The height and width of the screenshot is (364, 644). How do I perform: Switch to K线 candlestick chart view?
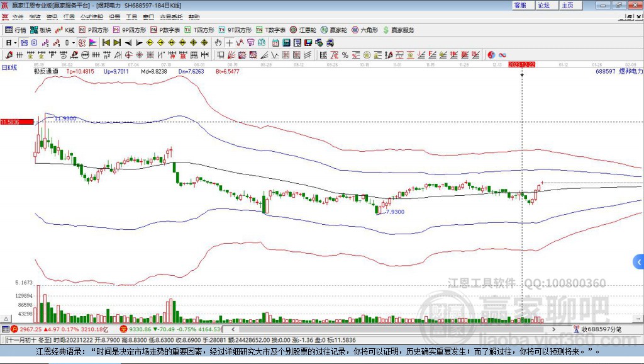tap(65, 30)
